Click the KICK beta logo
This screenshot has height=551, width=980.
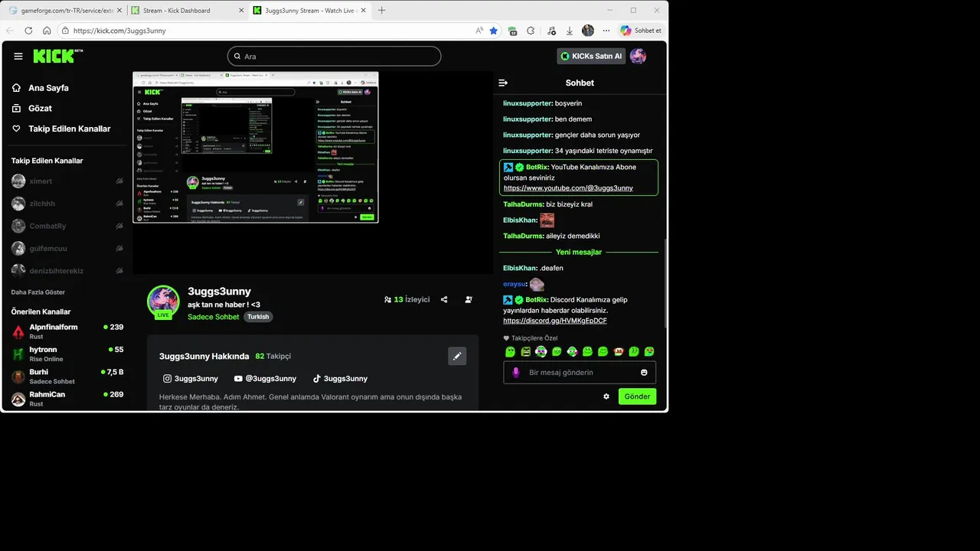(57, 56)
